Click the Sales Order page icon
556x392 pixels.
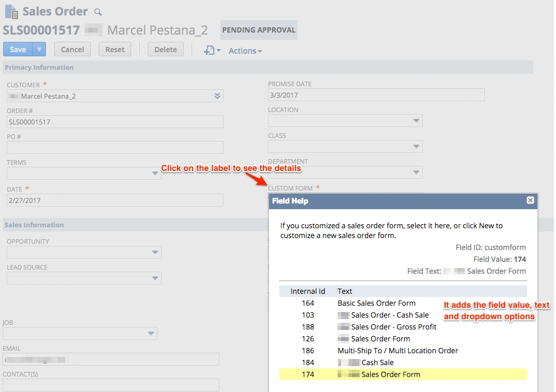click(x=11, y=11)
